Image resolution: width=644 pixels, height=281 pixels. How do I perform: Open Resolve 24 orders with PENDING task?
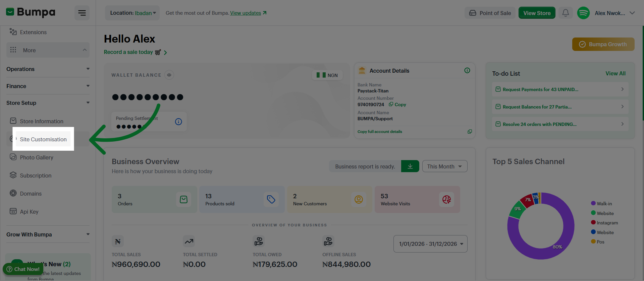click(560, 124)
